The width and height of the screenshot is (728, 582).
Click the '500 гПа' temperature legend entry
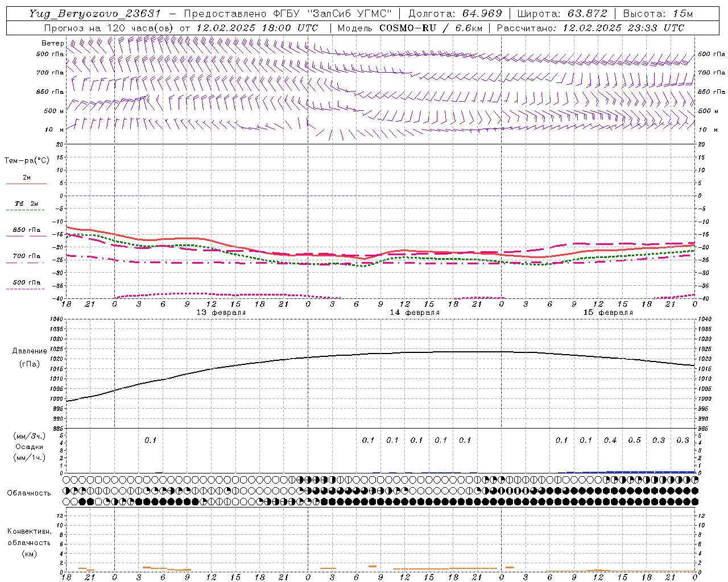pos(26,282)
